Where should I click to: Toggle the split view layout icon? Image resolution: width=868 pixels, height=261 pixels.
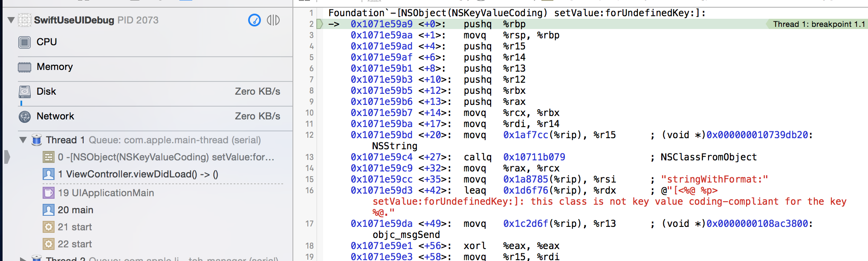click(273, 20)
